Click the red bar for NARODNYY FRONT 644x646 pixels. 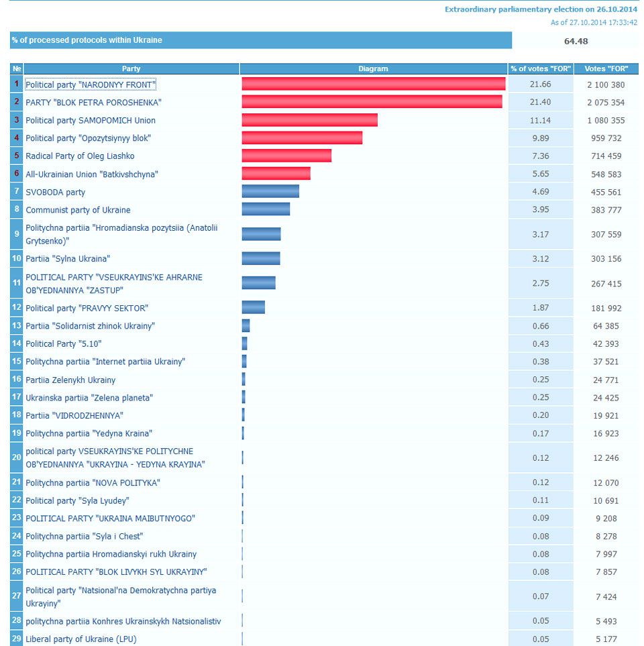373,84
